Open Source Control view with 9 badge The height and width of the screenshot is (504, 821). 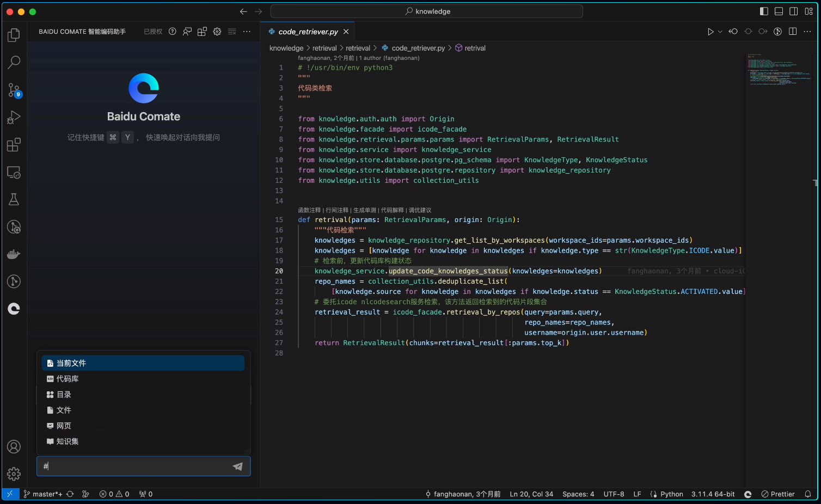click(14, 90)
